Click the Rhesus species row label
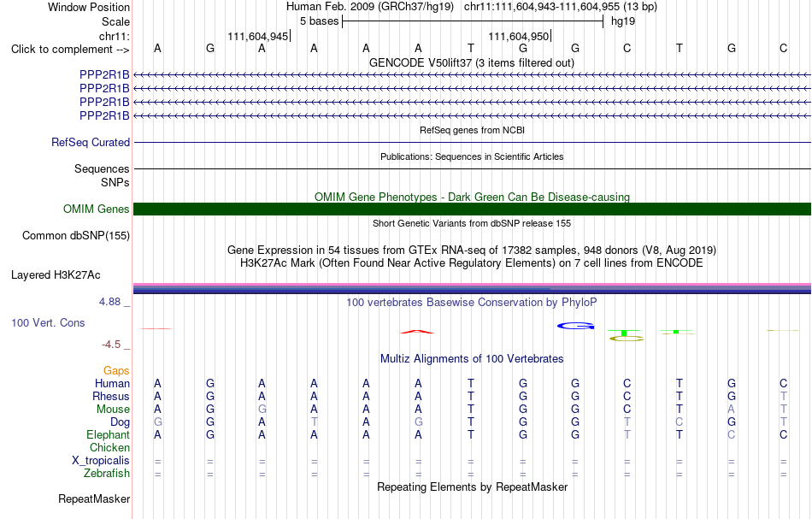 tap(111, 396)
